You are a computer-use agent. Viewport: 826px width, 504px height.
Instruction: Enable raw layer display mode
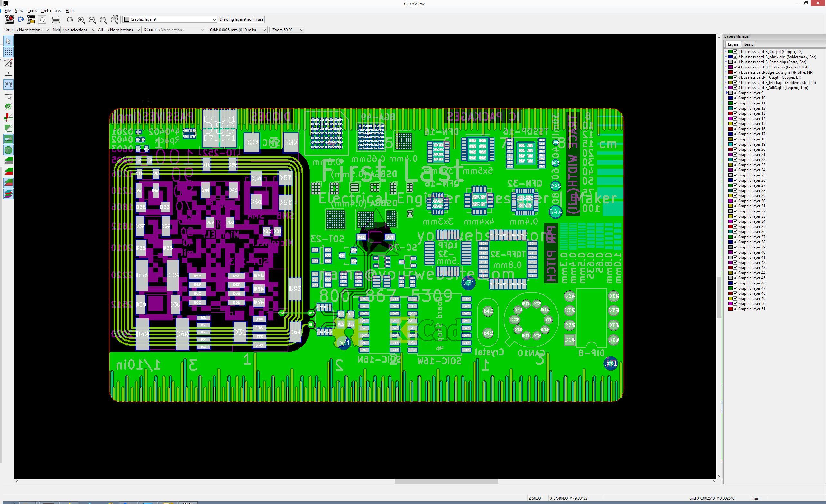tap(8, 160)
